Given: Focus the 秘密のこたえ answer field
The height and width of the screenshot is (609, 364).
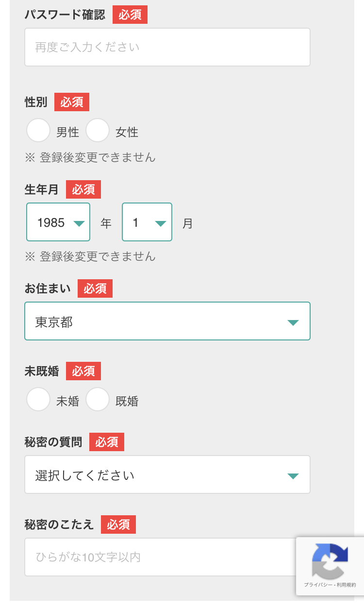Looking at the screenshot, I should click(x=160, y=557).
